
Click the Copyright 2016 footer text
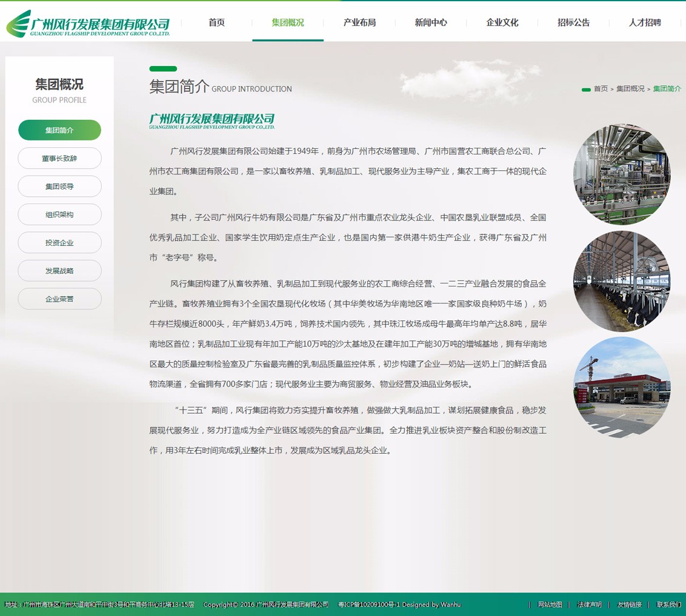[266, 604]
